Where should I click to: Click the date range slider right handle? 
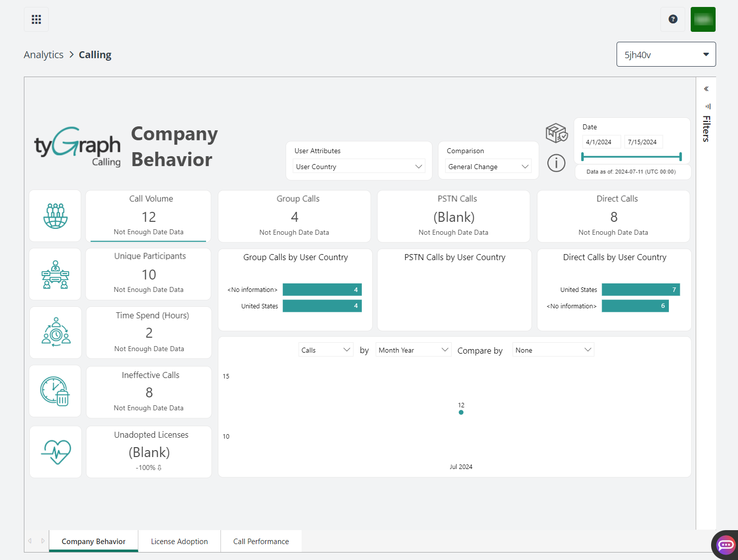[x=680, y=157]
